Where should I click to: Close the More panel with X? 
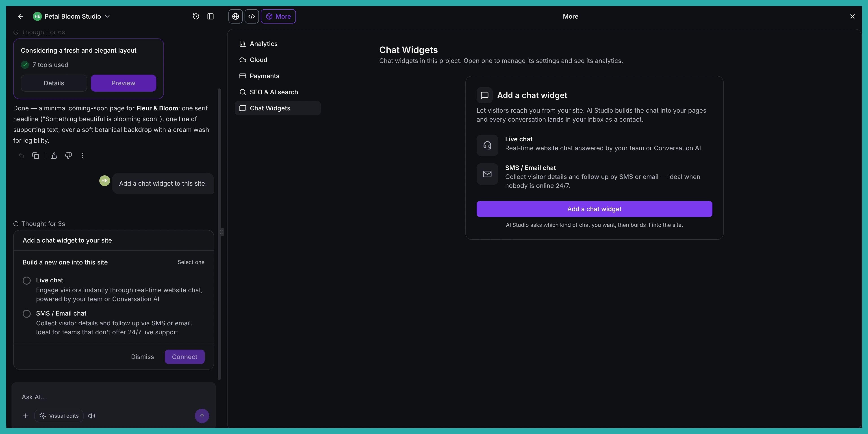tap(852, 16)
